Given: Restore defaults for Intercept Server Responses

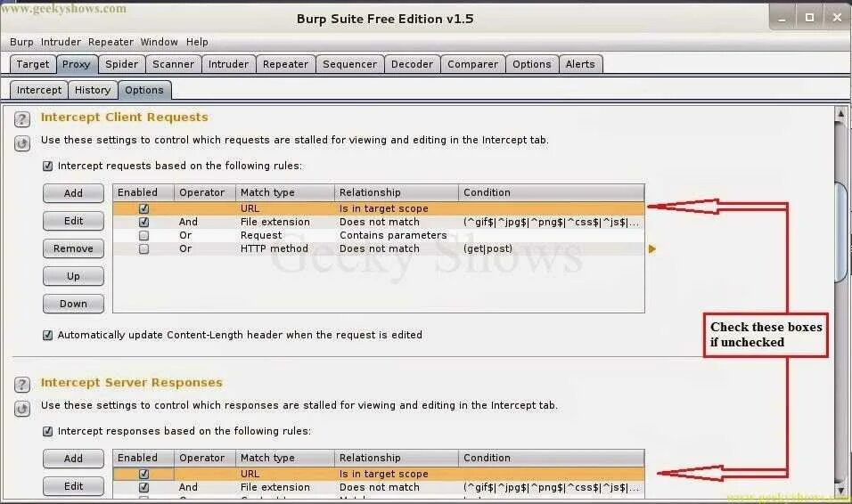Looking at the screenshot, I should (21, 409).
